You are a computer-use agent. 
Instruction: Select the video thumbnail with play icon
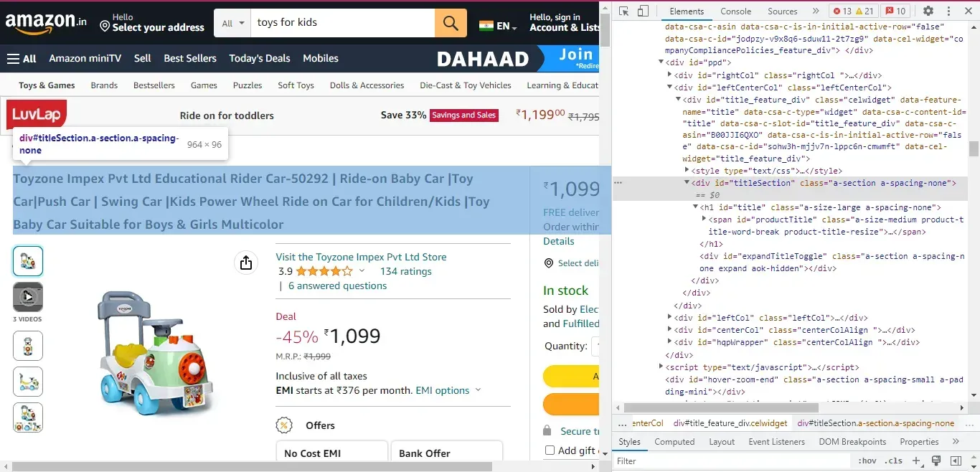click(28, 297)
